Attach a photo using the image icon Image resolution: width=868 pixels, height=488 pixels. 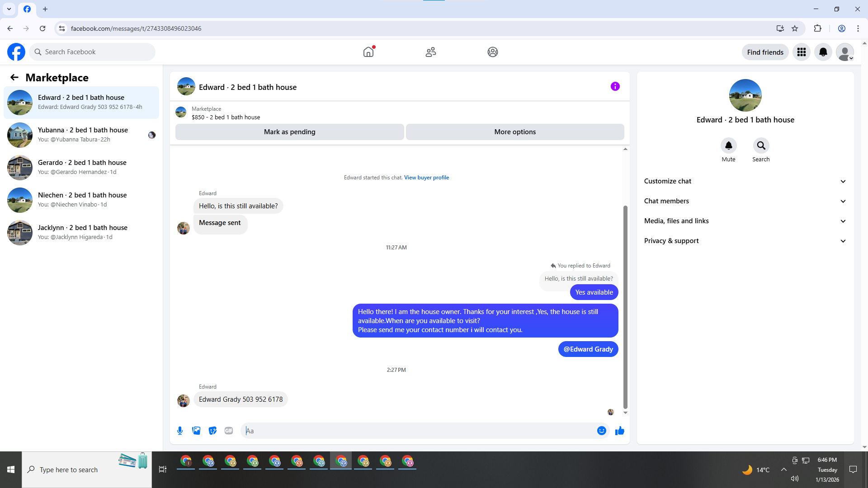tap(196, 431)
